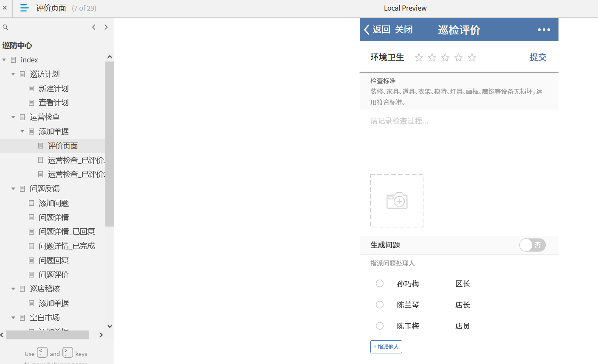Click the 评价页面 page title in top bar
Image resolution: width=598 pixels, height=364 pixels.
[51, 8]
